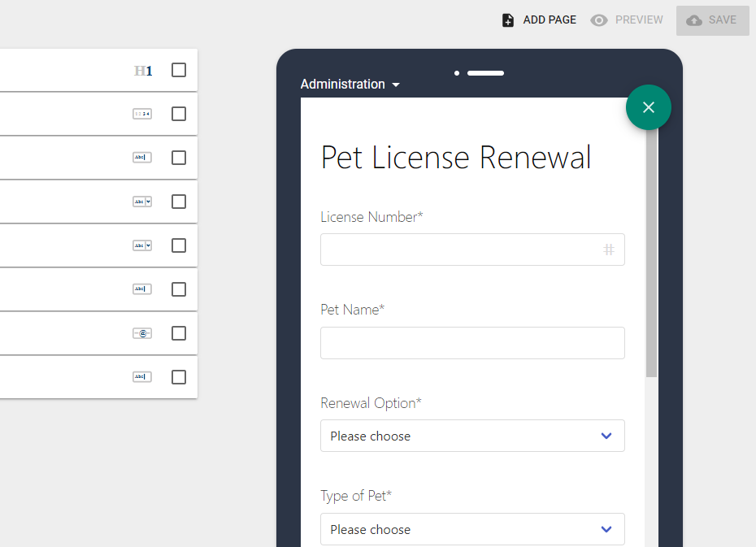Click the cloud upload icon on Save

(x=693, y=20)
